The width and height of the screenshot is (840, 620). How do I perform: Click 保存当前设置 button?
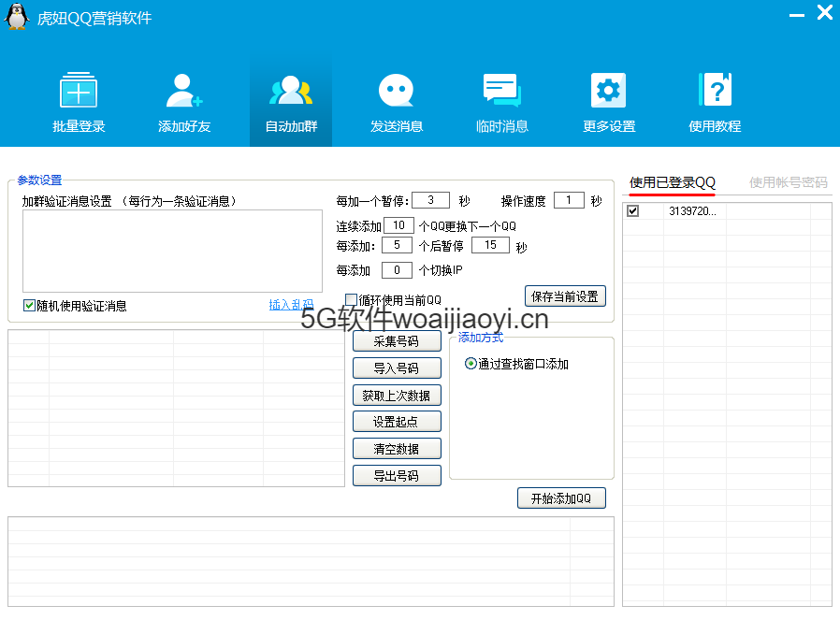click(565, 296)
